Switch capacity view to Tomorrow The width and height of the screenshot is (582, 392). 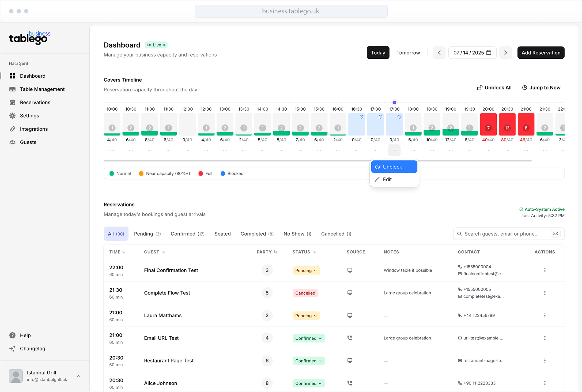[408, 52]
